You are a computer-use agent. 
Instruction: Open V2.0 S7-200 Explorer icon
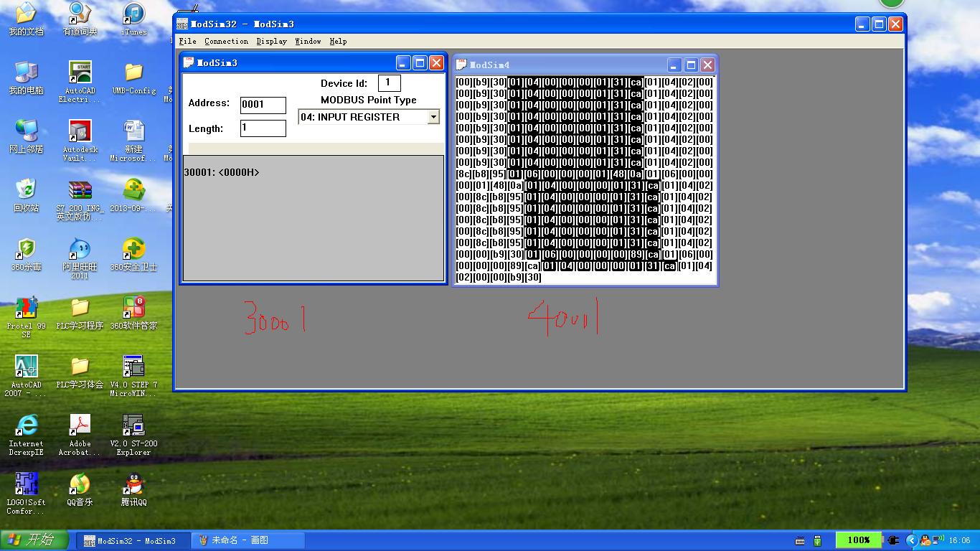click(133, 435)
